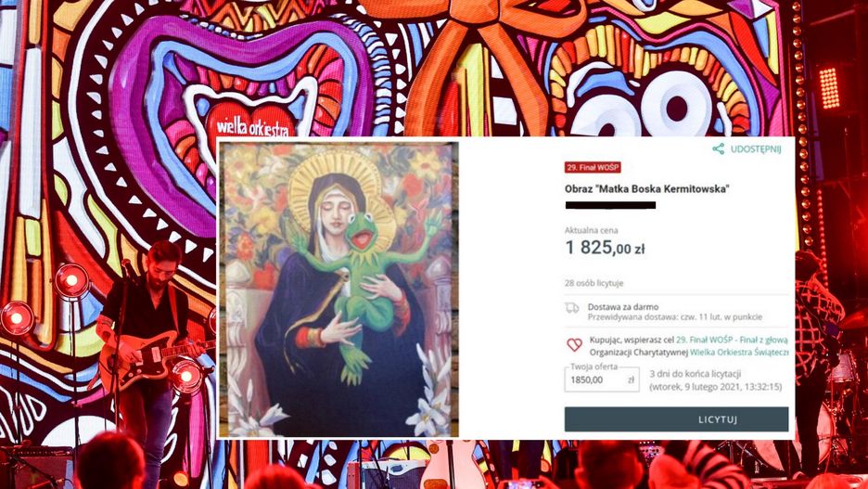Click the UDOSTĘPNIJ share link text

tap(756, 149)
